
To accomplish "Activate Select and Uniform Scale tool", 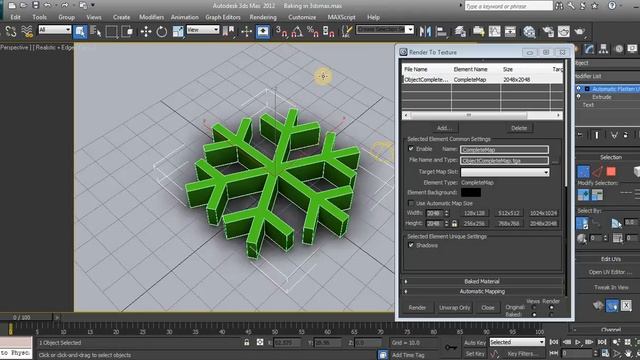I will coord(178,31).
